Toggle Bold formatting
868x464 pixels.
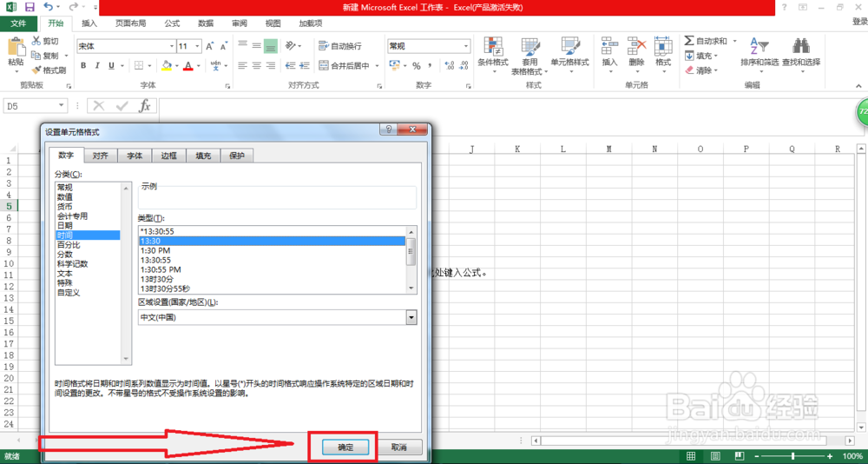[83, 65]
